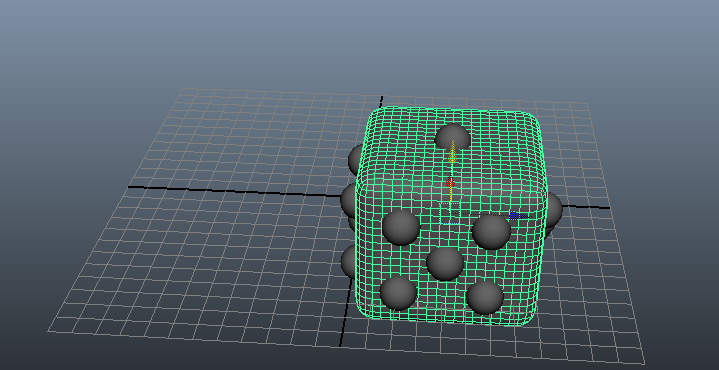Click the center square of the move manipulator
The image size is (719, 370).
[450, 214]
